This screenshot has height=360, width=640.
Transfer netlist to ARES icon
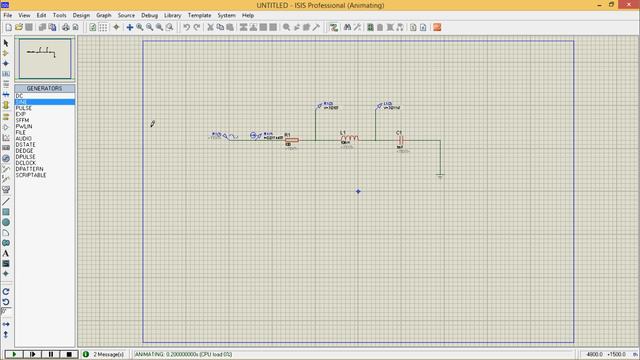pyautogui.click(x=437, y=27)
